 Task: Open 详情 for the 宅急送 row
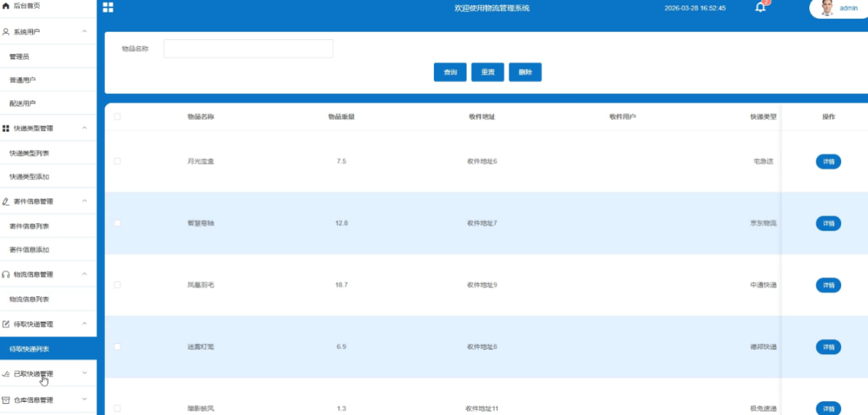coord(829,162)
